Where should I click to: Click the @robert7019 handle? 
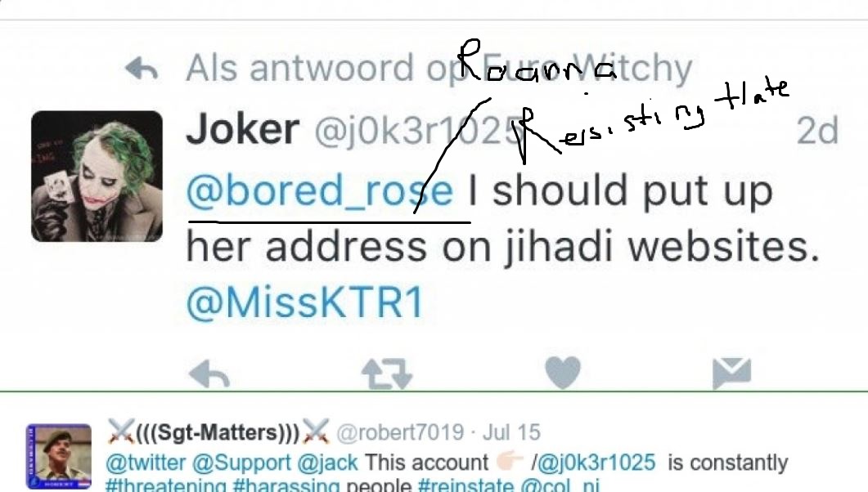400,432
